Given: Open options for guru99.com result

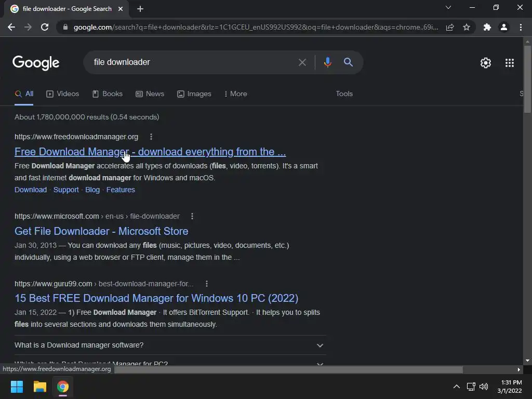Looking at the screenshot, I should 206,284.
